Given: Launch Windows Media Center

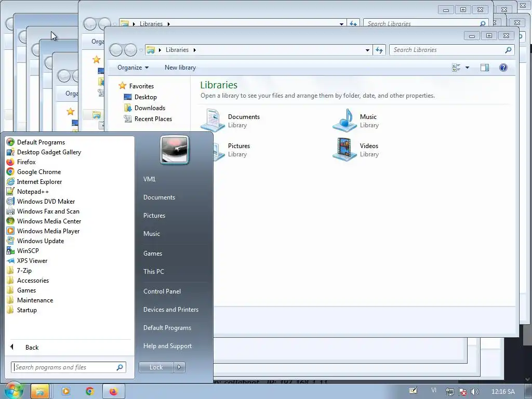Looking at the screenshot, I should [49, 221].
